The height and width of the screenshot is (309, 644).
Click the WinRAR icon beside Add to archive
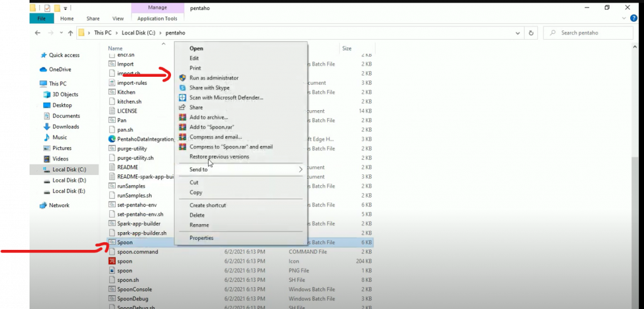182,117
